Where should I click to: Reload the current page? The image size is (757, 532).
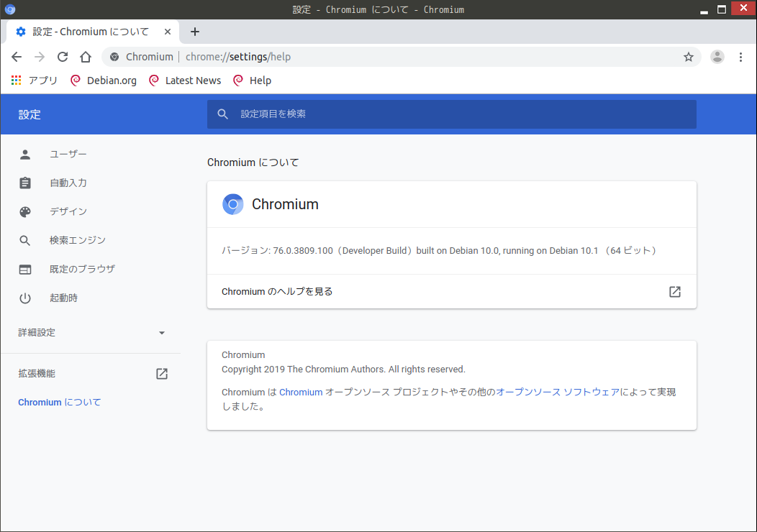[63, 57]
